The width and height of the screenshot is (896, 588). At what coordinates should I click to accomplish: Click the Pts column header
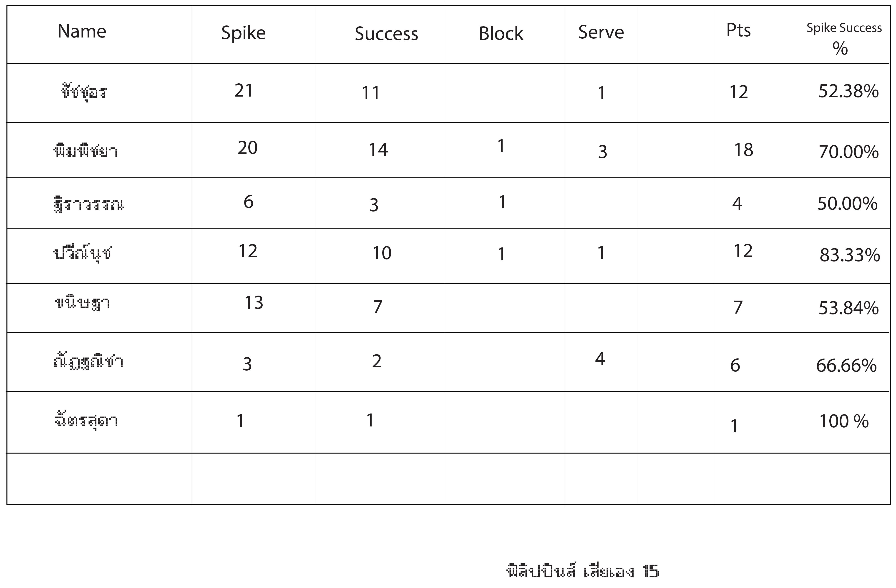tap(738, 30)
